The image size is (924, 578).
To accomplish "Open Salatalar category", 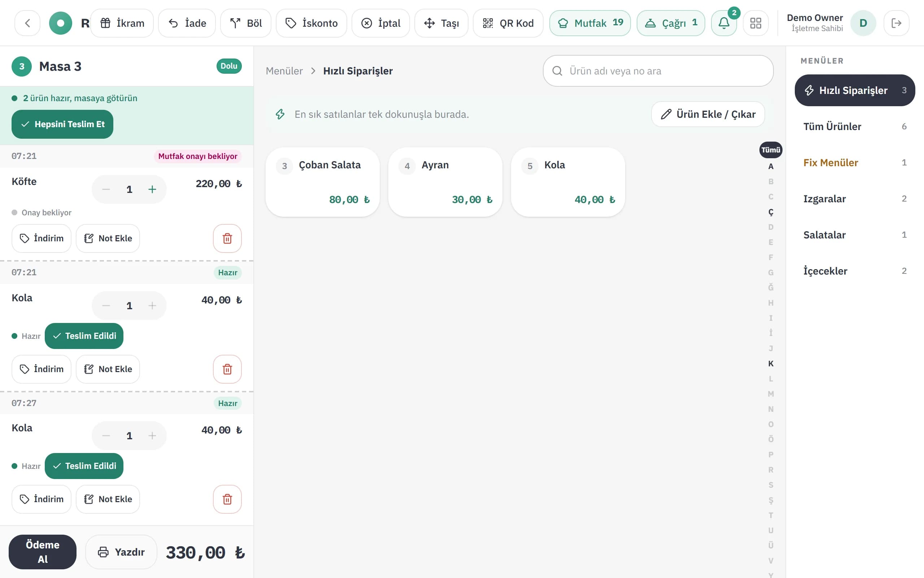I will 854,235.
